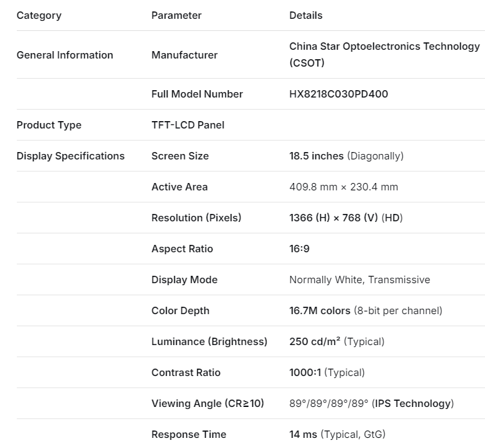Click the IPS Technology viewing angle text
This screenshot has height=448, width=485.
(412, 404)
